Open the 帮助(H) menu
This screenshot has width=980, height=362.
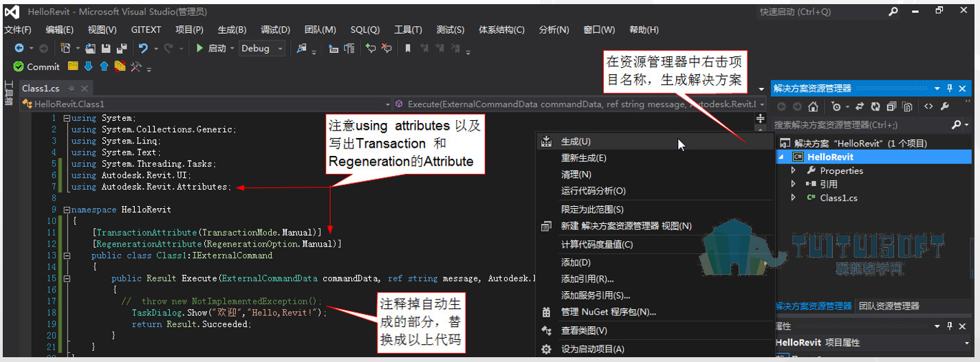click(644, 30)
